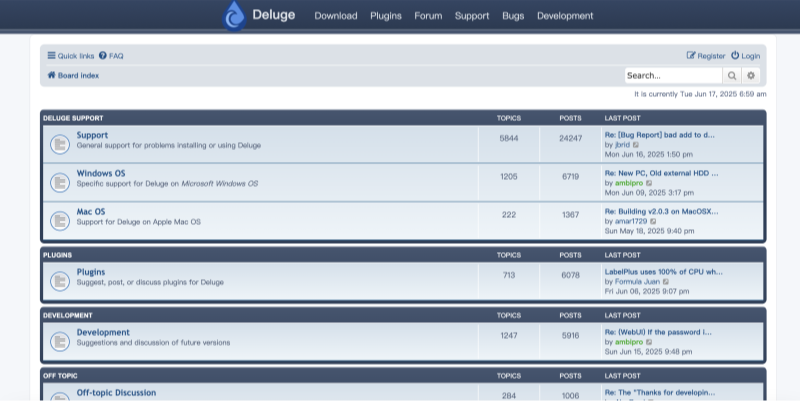
Task: Click the Login power icon
Action: point(735,55)
